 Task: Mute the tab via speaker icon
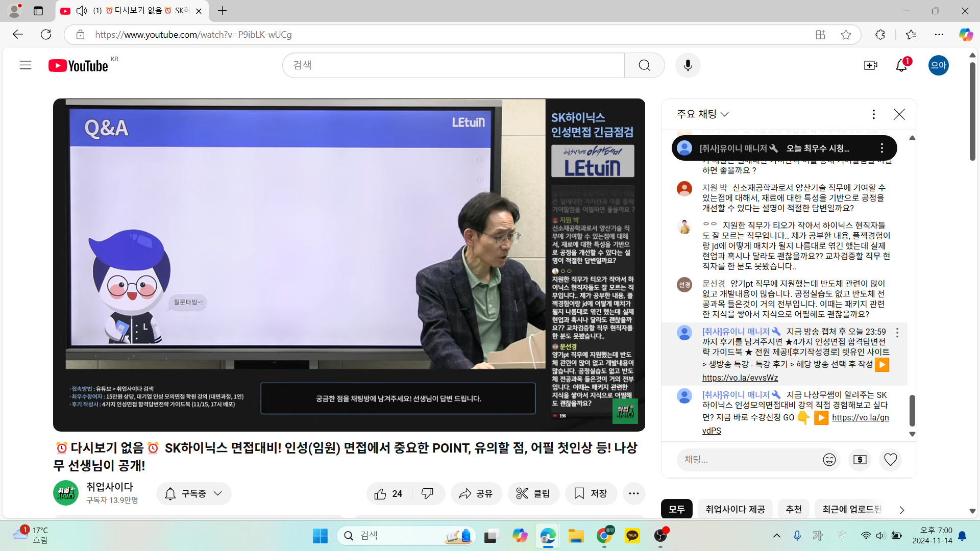pyautogui.click(x=81, y=11)
